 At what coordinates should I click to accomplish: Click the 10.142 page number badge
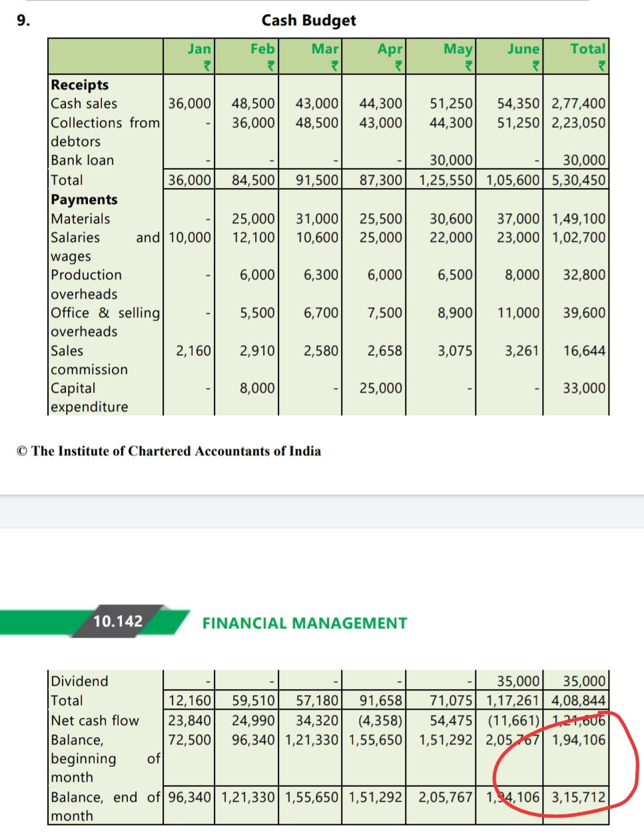tap(118, 621)
